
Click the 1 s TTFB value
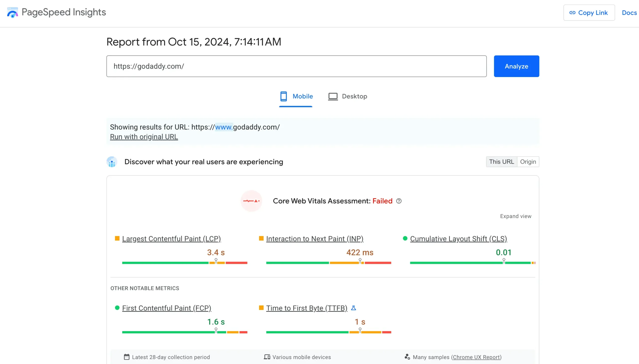360,322
